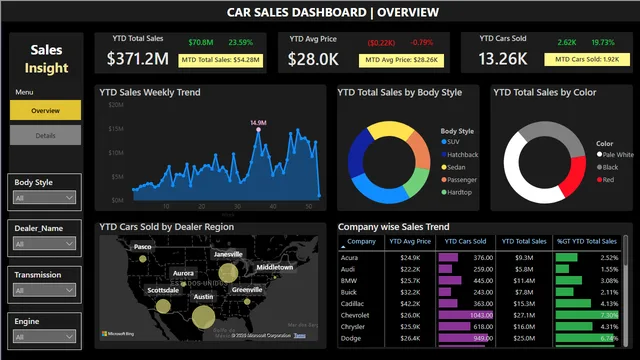Click the Austin bubble on the map
The image size is (640, 360).
pos(203,317)
